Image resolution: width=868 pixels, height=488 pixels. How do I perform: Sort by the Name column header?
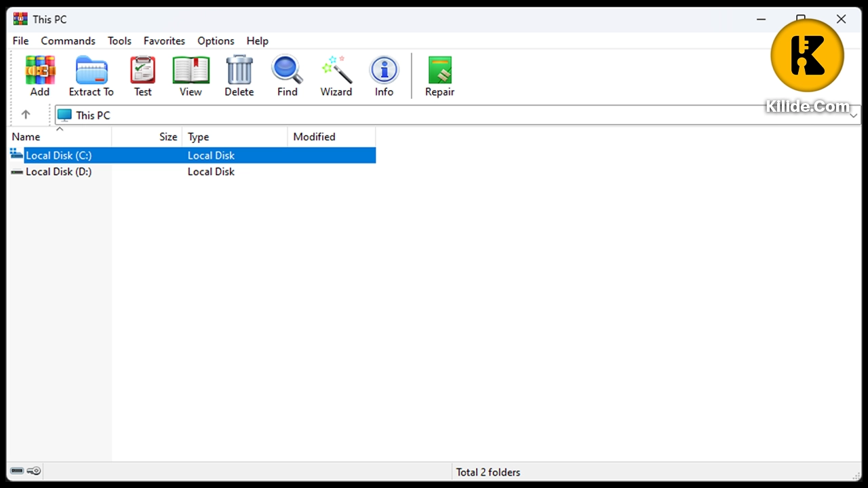point(59,136)
